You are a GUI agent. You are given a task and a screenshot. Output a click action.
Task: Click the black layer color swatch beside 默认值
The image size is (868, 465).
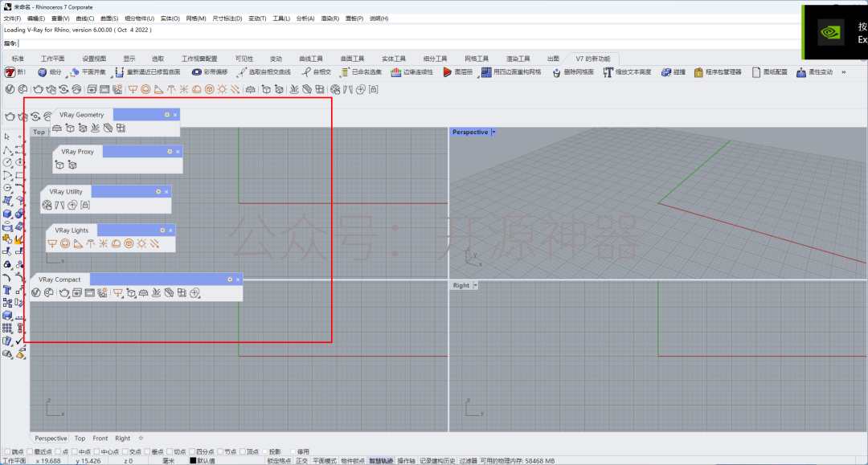pyautogui.click(x=193, y=460)
